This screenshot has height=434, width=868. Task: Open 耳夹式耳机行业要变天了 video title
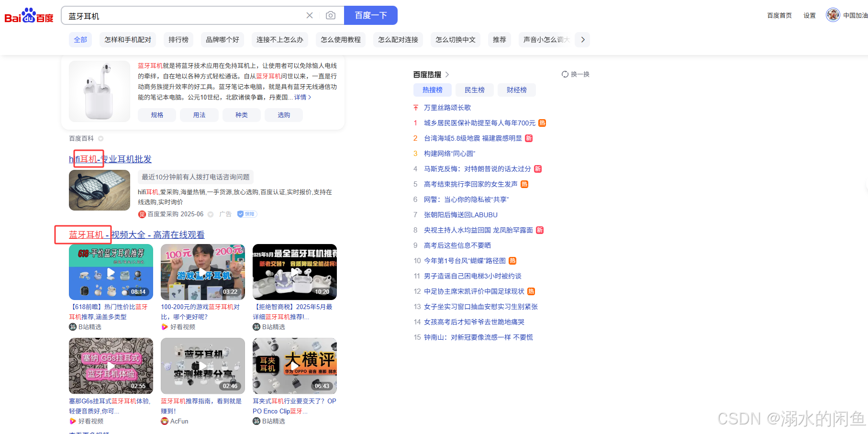point(294,406)
